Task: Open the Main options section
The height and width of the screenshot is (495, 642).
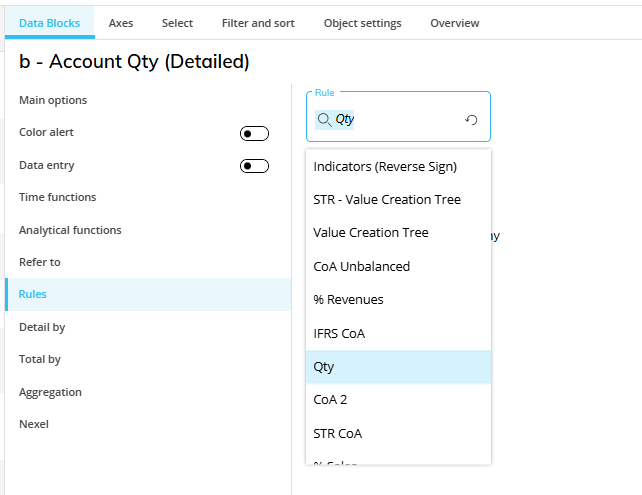Action: coord(53,100)
